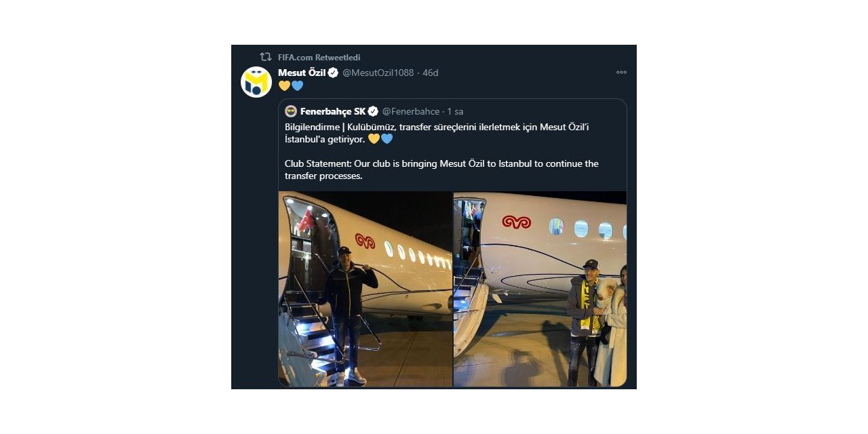Open the @Fenerbahce handle
The width and height of the screenshot is (868, 434).
[x=411, y=111]
